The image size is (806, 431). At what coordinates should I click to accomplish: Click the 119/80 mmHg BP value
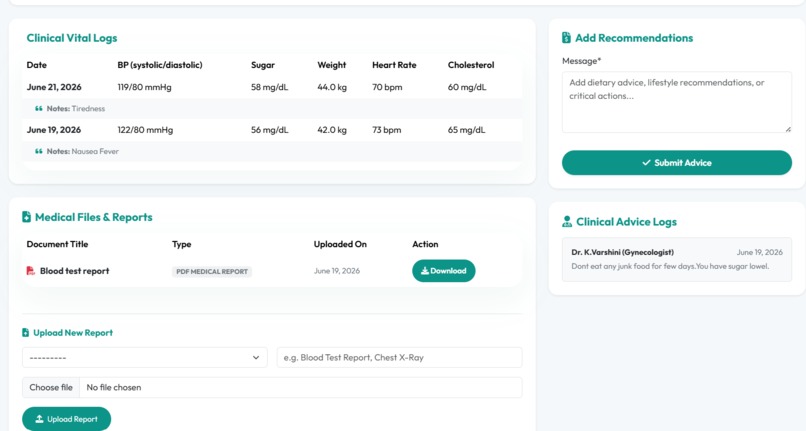[144, 87]
